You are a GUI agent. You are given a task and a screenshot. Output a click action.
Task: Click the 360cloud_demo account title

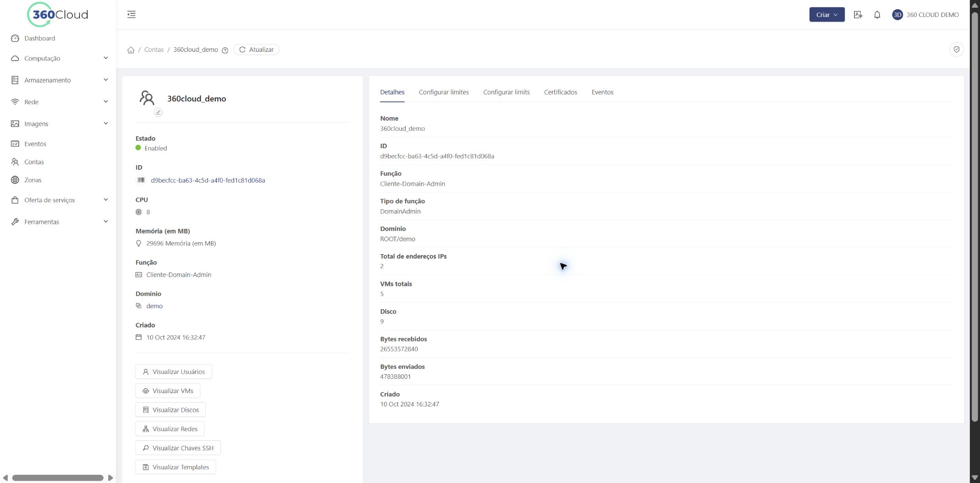click(197, 99)
